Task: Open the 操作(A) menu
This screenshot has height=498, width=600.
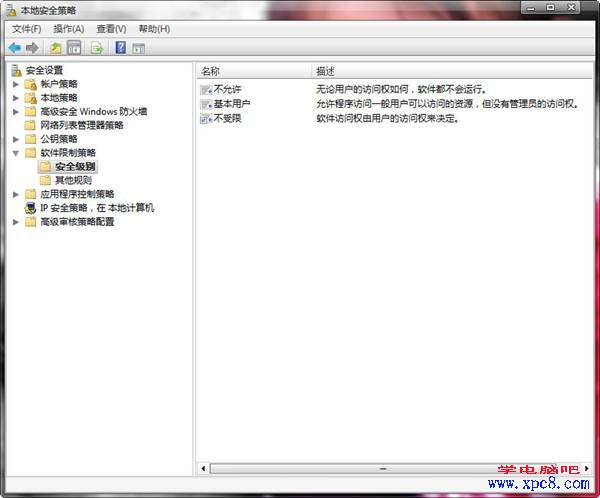Action: tap(68, 29)
